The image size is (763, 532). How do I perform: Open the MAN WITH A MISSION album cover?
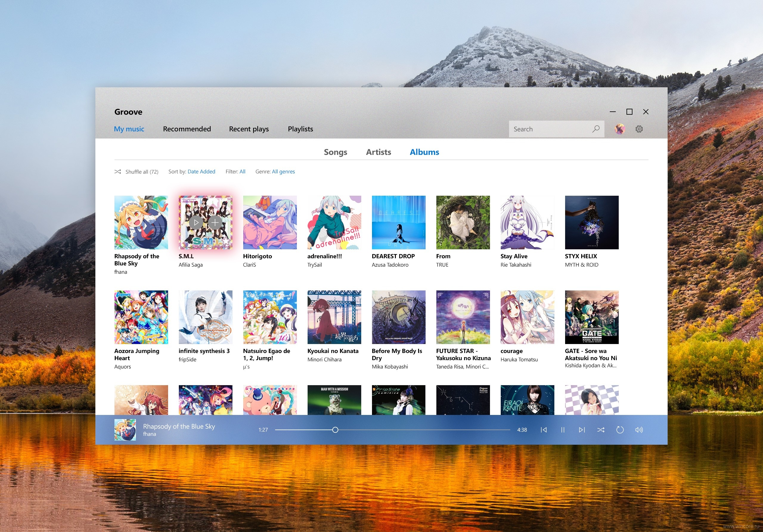click(334, 400)
